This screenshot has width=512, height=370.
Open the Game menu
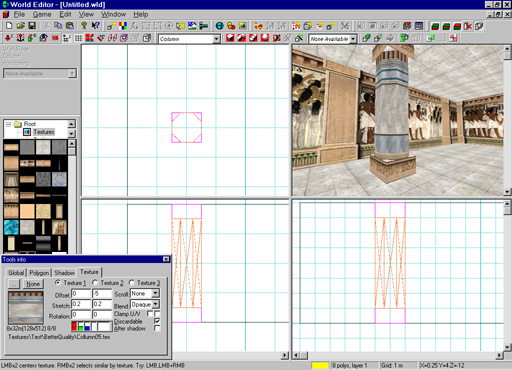(x=42, y=14)
